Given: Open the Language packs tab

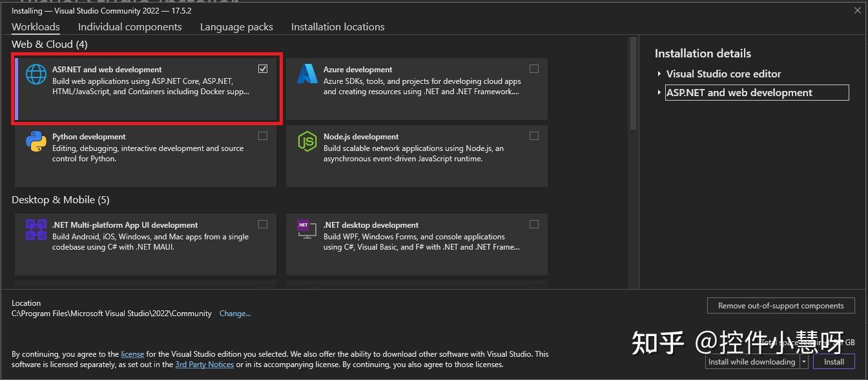Looking at the screenshot, I should [x=236, y=26].
